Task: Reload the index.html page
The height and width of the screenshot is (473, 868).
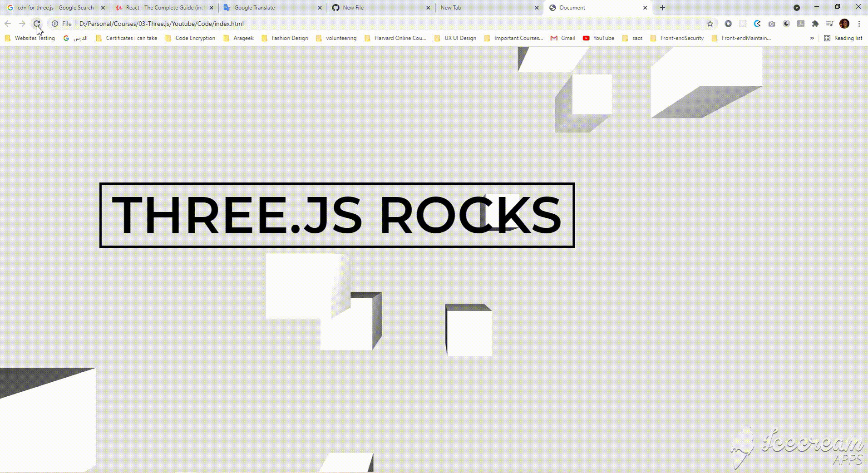Action: 36,24
